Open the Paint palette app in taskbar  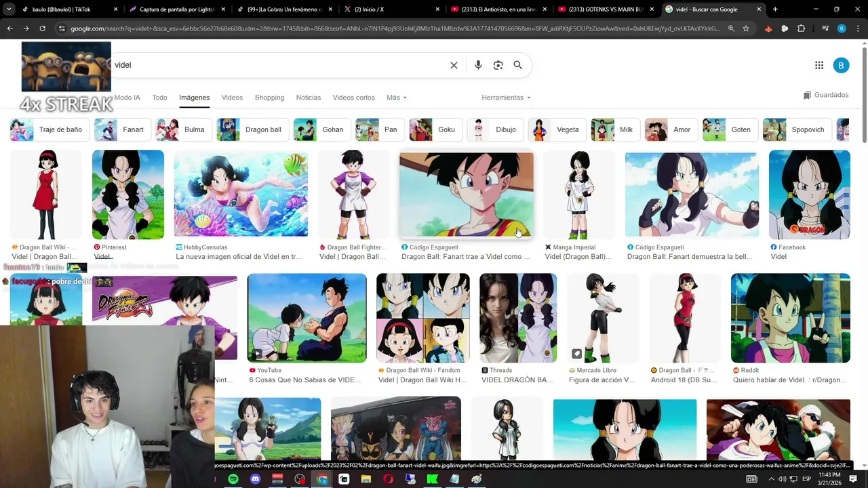click(477, 479)
